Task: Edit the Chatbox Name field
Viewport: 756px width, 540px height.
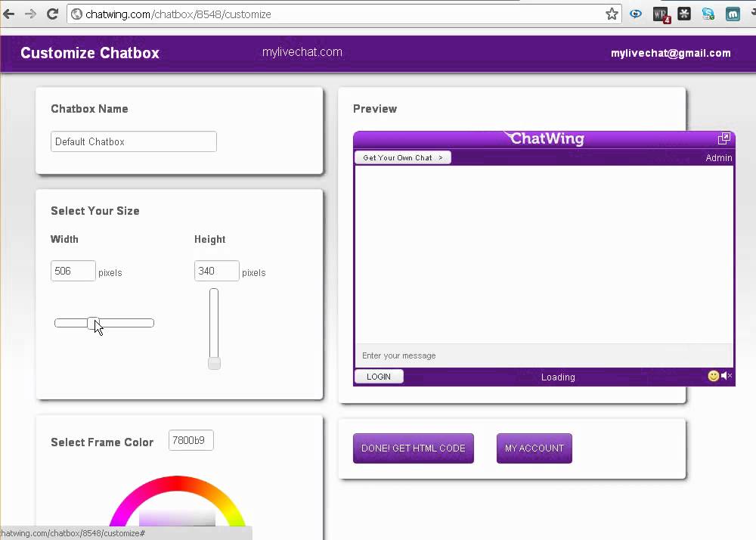Action: [x=134, y=141]
